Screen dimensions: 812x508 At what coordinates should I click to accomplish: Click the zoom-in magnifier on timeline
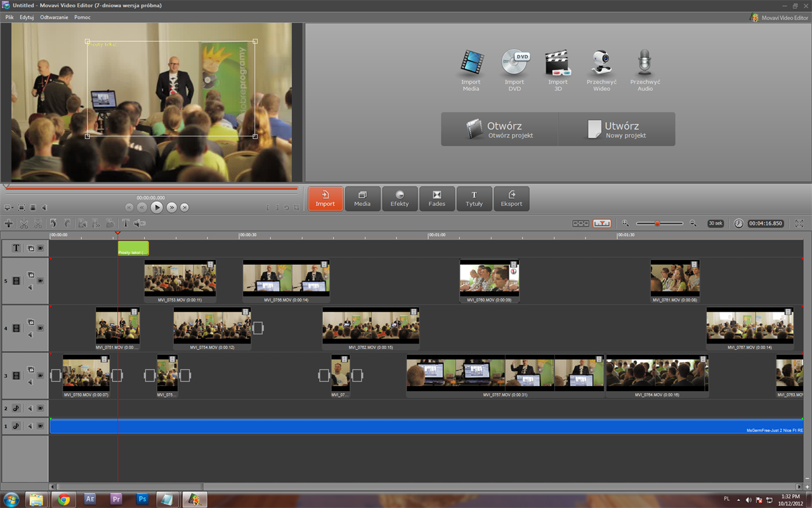(x=625, y=223)
